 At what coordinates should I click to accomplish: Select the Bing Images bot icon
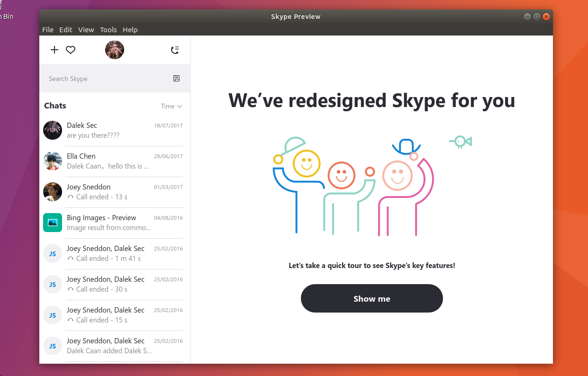tap(53, 223)
